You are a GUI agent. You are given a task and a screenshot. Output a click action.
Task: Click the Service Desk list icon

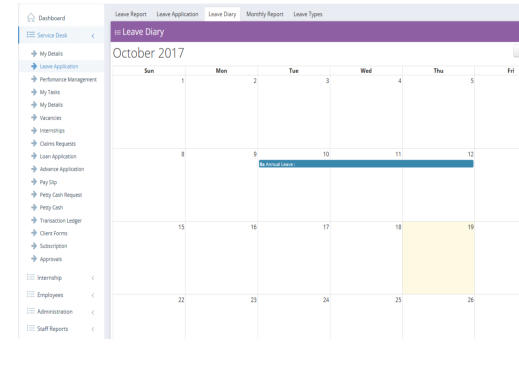31,35
